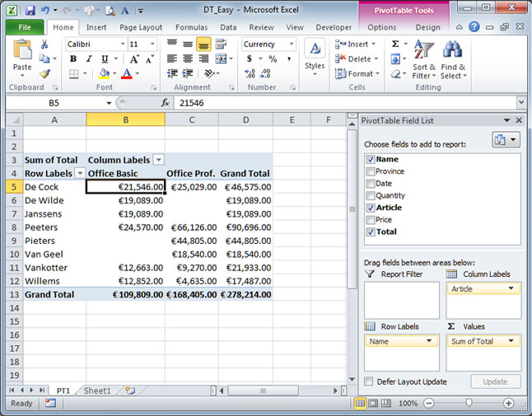The height and width of the screenshot is (416, 532).
Task: Switch to the Page Layout ribbon tab
Action: click(140, 27)
